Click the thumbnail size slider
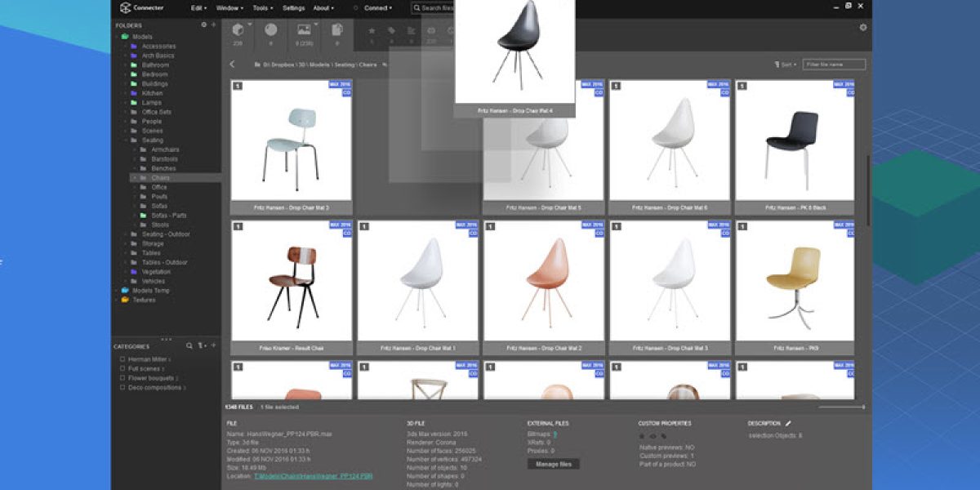980x490 pixels. tap(841, 407)
